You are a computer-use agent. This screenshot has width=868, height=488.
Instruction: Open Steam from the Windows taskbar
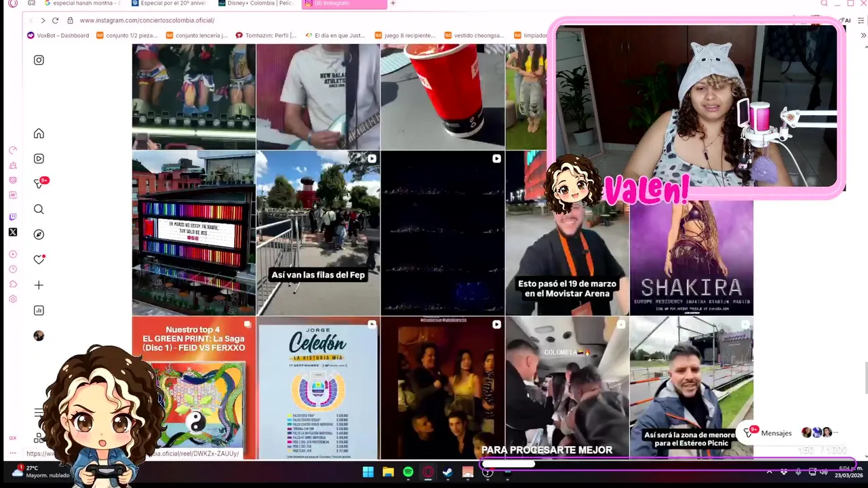pyautogui.click(x=448, y=472)
